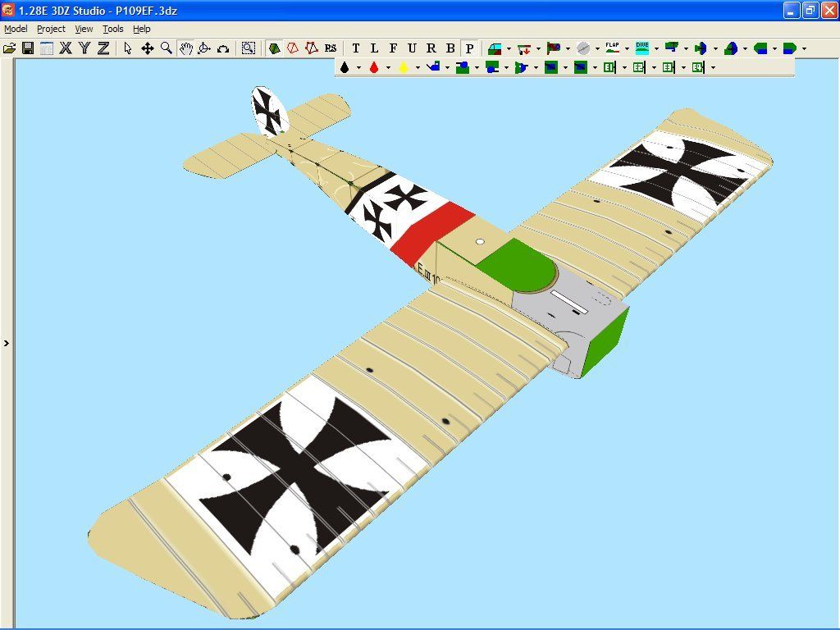Toggle red wireframe display mode

(x=293, y=48)
